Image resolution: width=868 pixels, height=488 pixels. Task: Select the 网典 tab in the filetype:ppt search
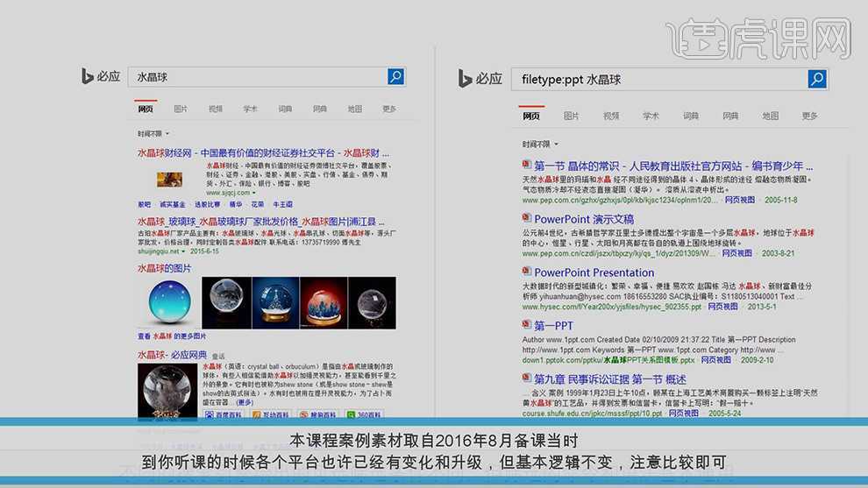tap(730, 116)
